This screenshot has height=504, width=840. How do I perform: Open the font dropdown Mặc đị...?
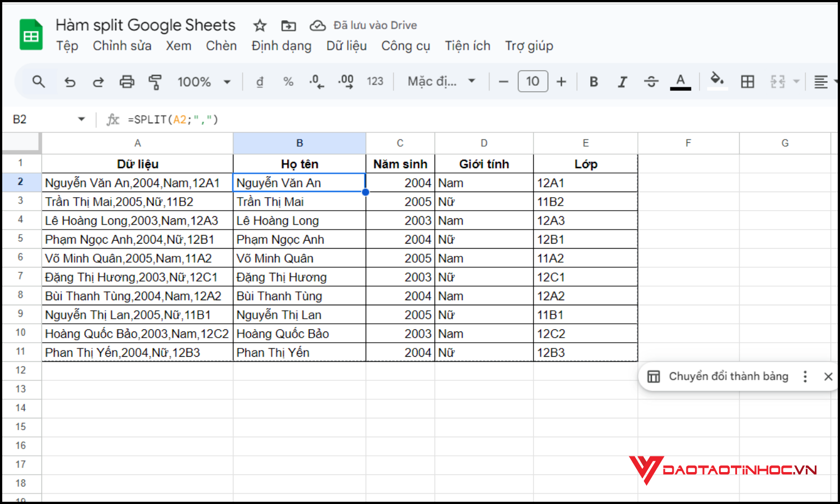coord(441,82)
